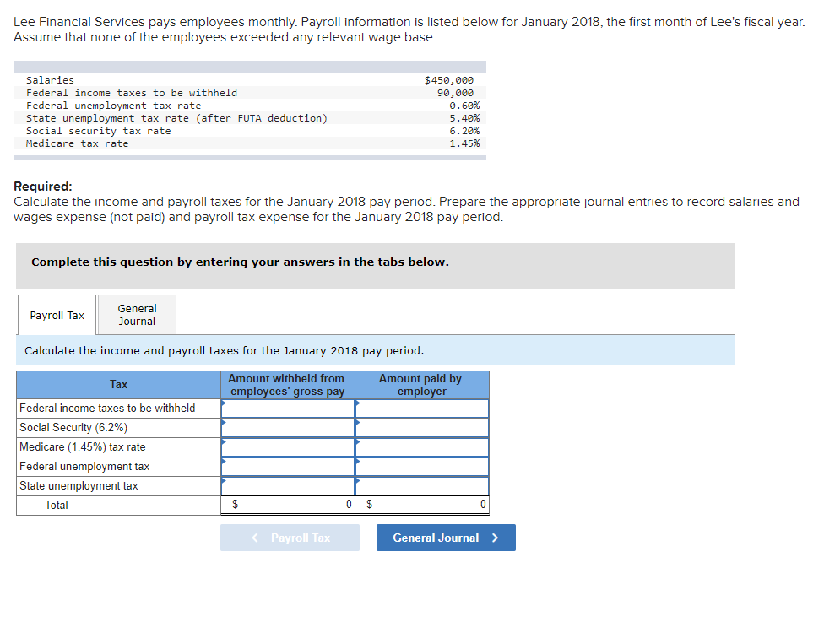This screenshot has height=644, width=824.
Task: Select Medicare withheld-from-employees field
Action: coord(288,447)
